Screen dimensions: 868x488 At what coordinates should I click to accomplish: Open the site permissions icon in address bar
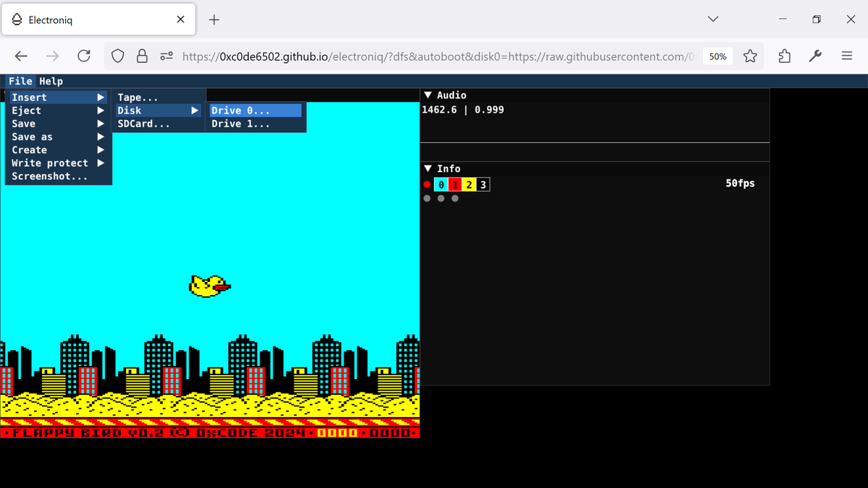[168, 56]
